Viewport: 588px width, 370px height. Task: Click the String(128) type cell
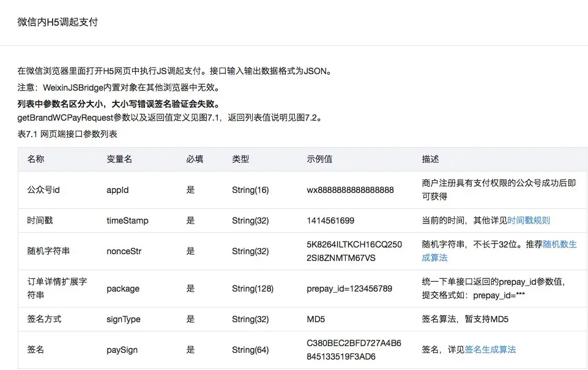coord(252,289)
